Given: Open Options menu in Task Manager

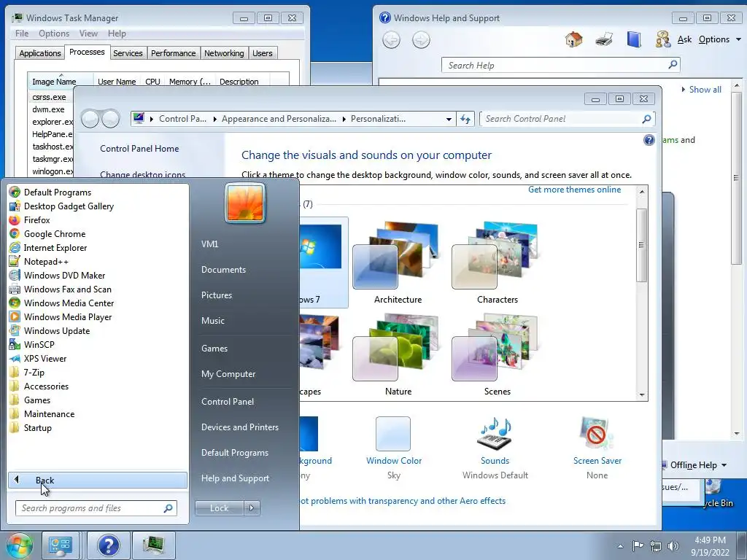Looking at the screenshot, I should click(x=54, y=34).
